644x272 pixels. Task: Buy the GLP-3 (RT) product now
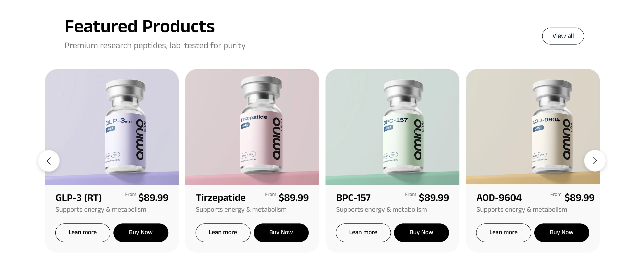[x=141, y=232]
